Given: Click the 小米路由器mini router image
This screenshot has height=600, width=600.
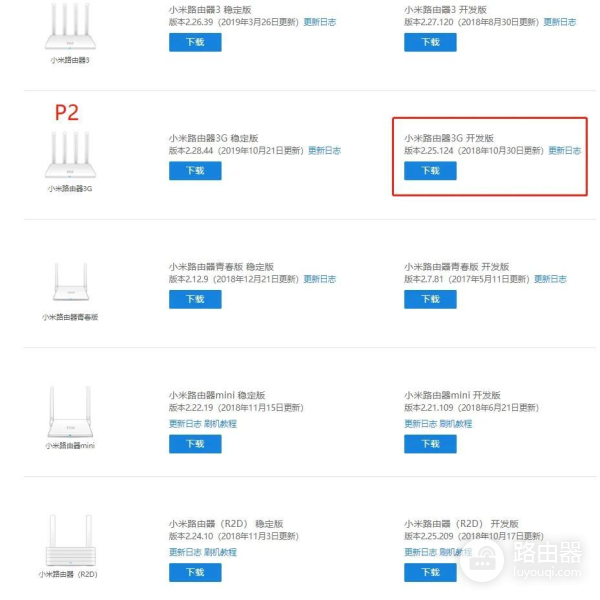Looking at the screenshot, I should [x=69, y=413].
